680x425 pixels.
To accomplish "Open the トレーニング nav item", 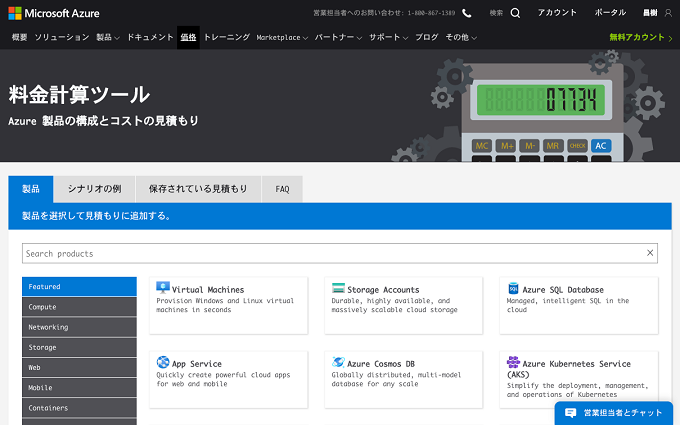I will 227,37.
